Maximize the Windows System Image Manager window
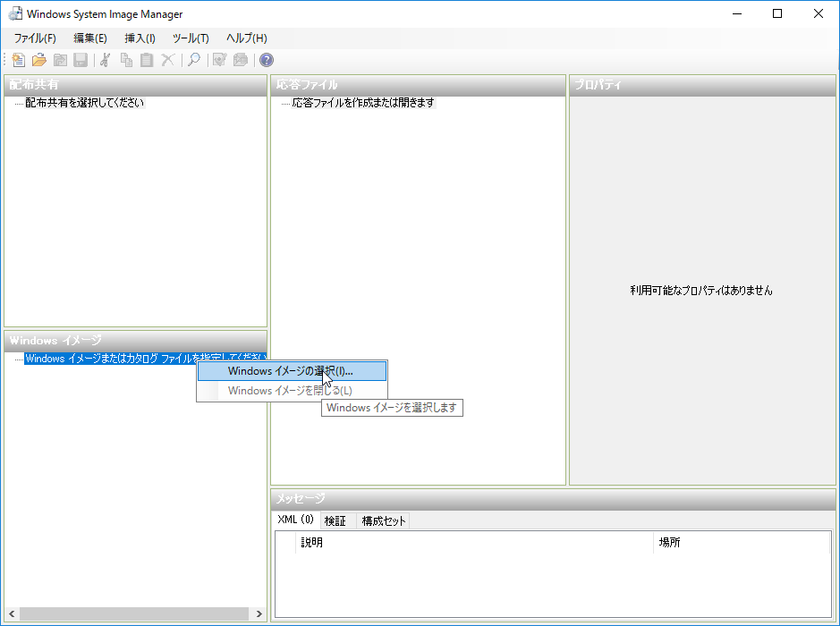Screen dimensions: 840x626 click(x=777, y=14)
